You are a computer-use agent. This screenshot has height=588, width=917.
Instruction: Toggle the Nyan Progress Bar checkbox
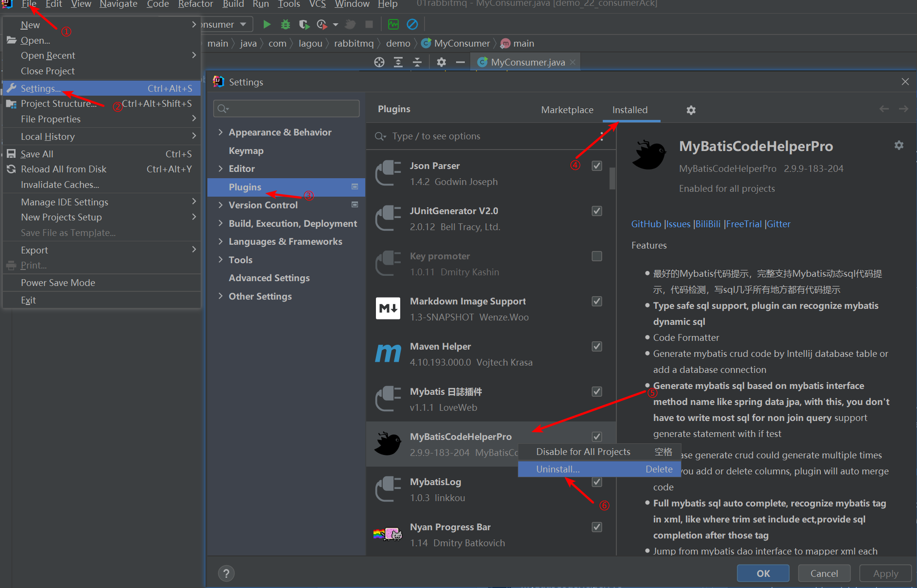[597, 527]
